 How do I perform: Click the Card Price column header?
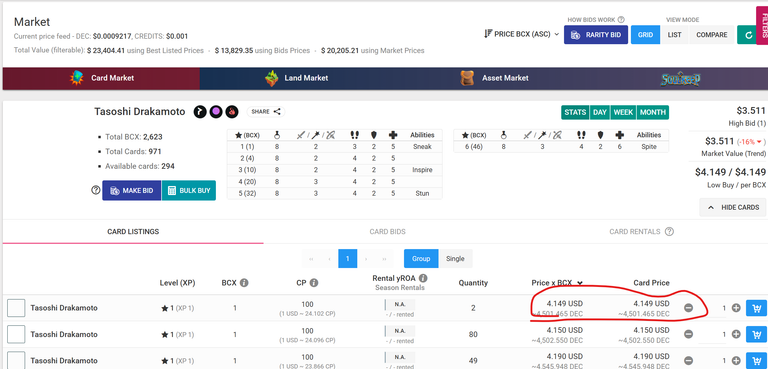651,283
